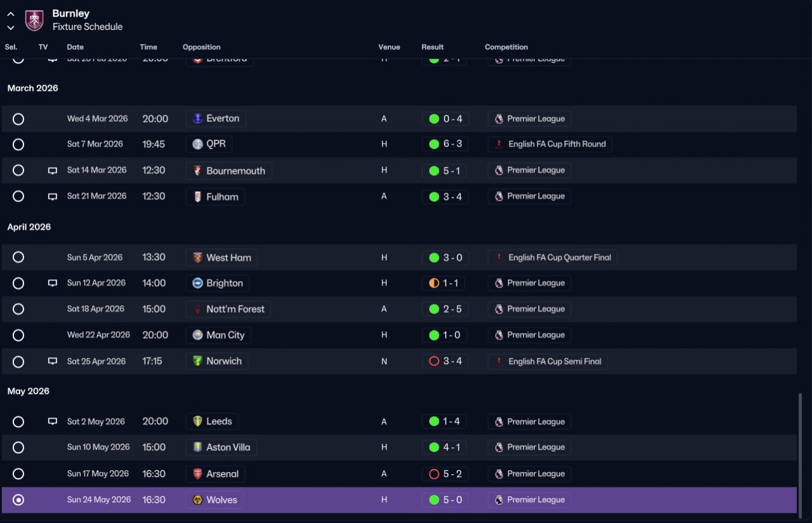Click the Burnley club crest icon

pyautogui.click(x=34, y=20)
